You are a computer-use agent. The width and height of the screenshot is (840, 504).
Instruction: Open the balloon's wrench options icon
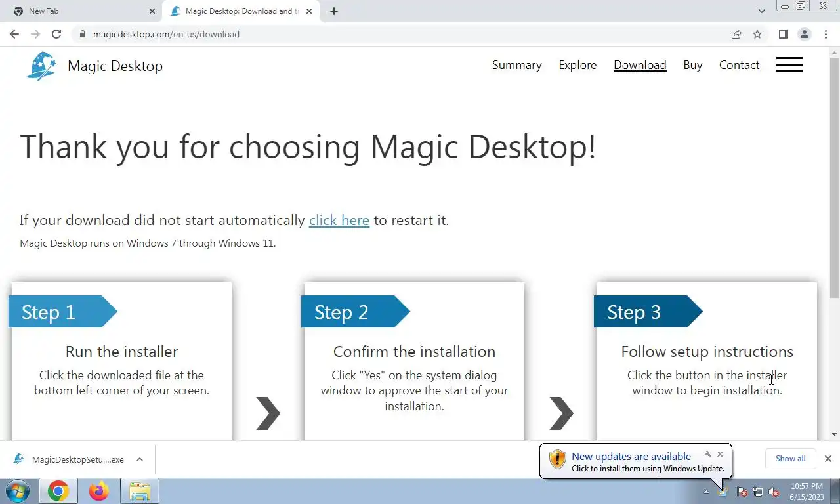[x=708, y=454]
